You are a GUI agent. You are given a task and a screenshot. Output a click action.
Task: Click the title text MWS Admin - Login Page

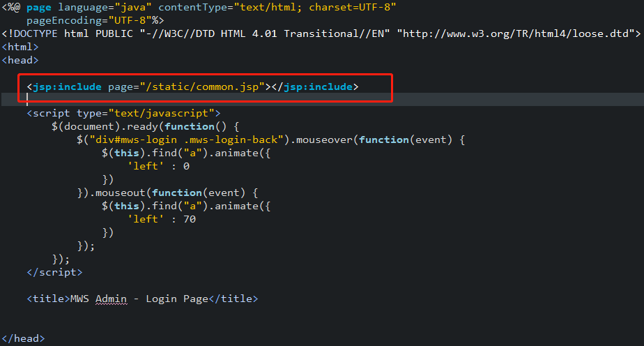[139, 299]
